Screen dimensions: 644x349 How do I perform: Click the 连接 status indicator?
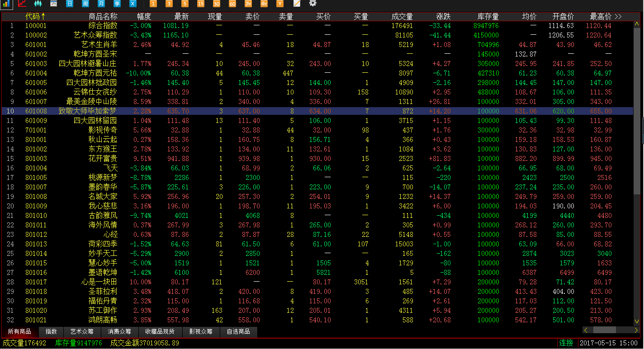click(566, 343)
